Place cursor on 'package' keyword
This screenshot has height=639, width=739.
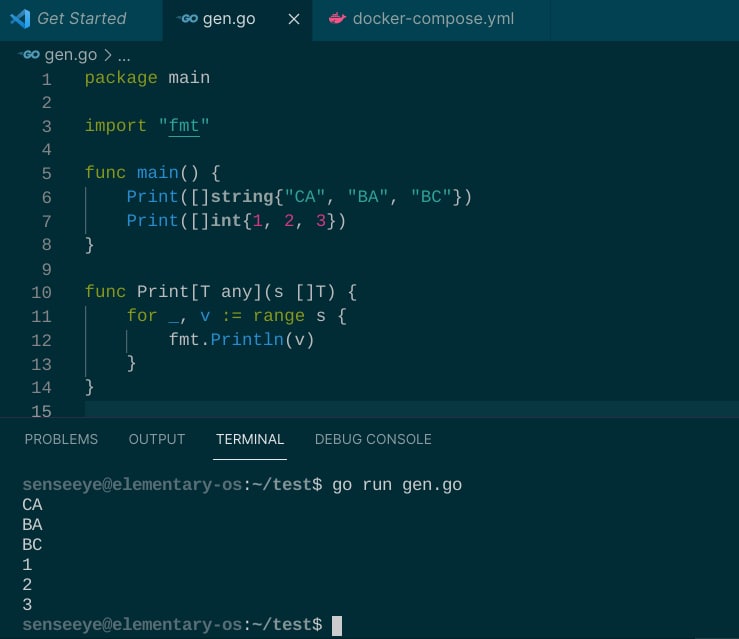pos(121,78)
